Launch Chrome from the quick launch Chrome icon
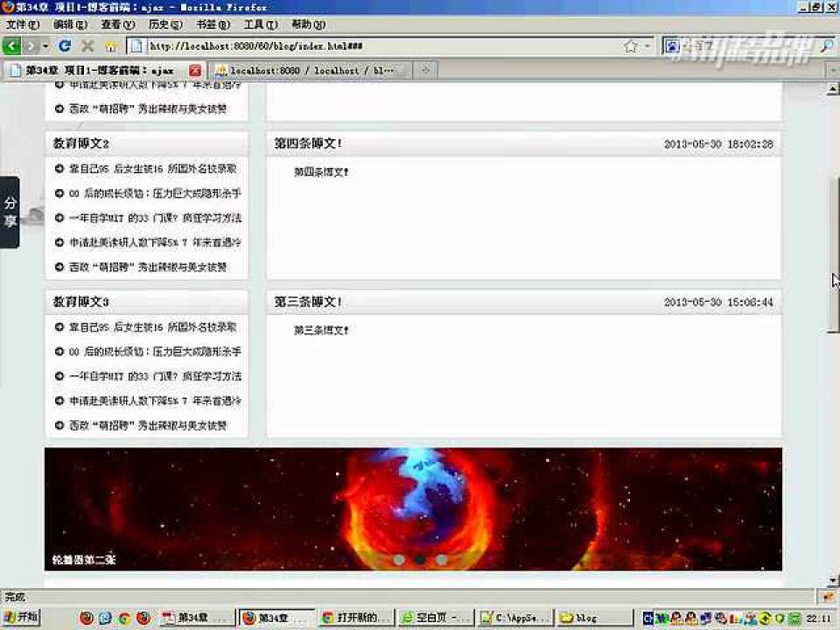The image size is (840, 630). [x=123, y=619]
